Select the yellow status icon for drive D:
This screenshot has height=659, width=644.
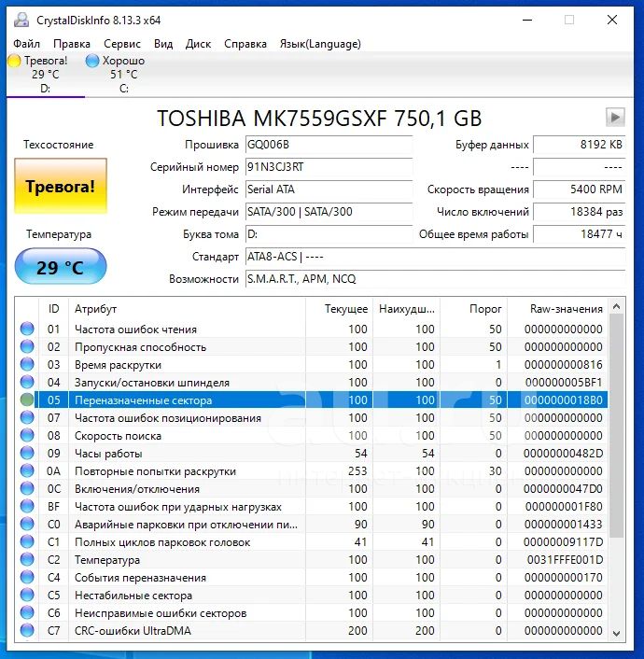tap(14, 61)
